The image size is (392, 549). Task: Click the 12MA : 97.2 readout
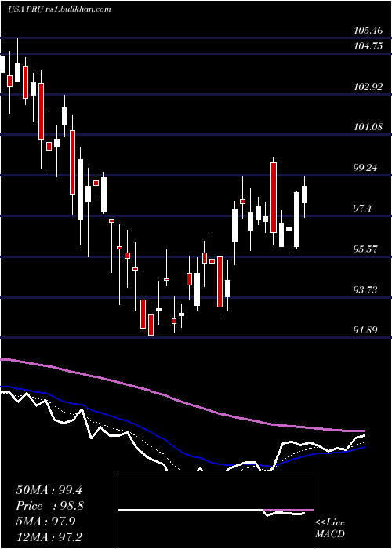(49, 537)
